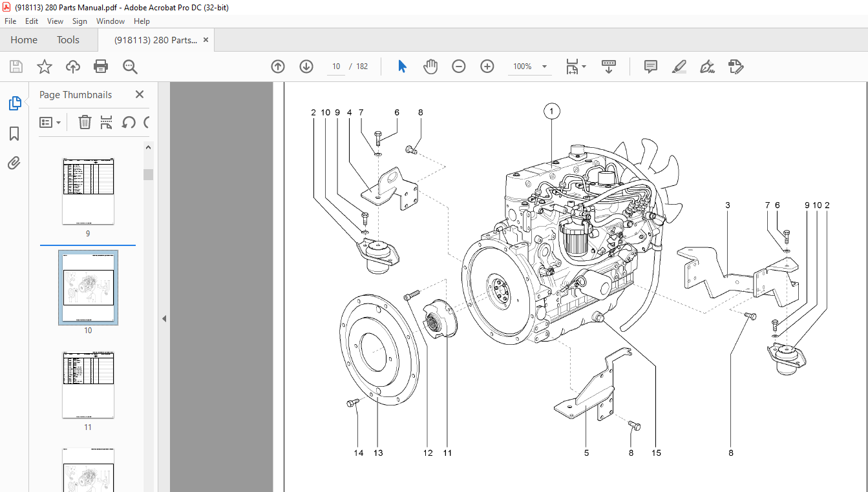
Task: Activate the Selection arrow tool
Action: coord(402,67)
